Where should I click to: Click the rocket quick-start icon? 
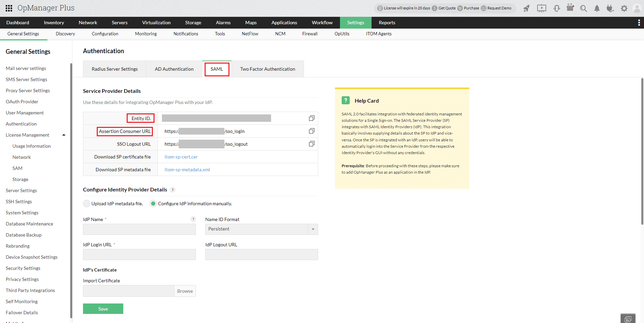[526, 8]
